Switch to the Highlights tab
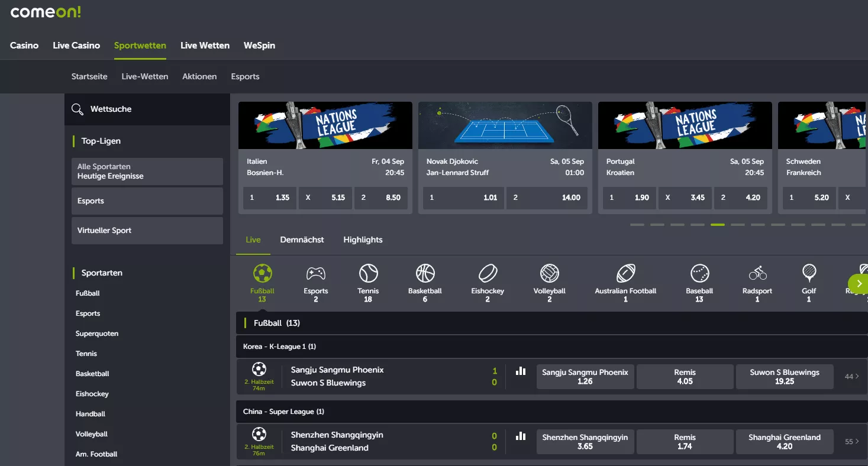Image resolution: width=868 pixels, height=466 pixels. point(363,240)
